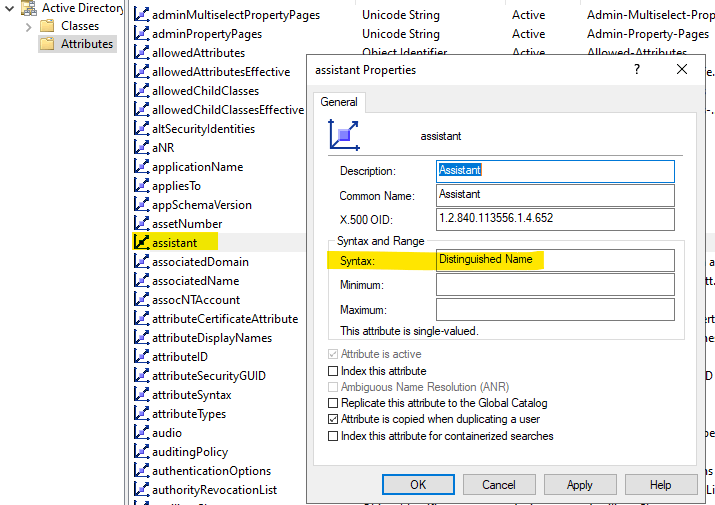Viewport: 715px width, 505px height.
Task: Enable Replicate this attribute to Global Catalog
Action: click(333, 403)
